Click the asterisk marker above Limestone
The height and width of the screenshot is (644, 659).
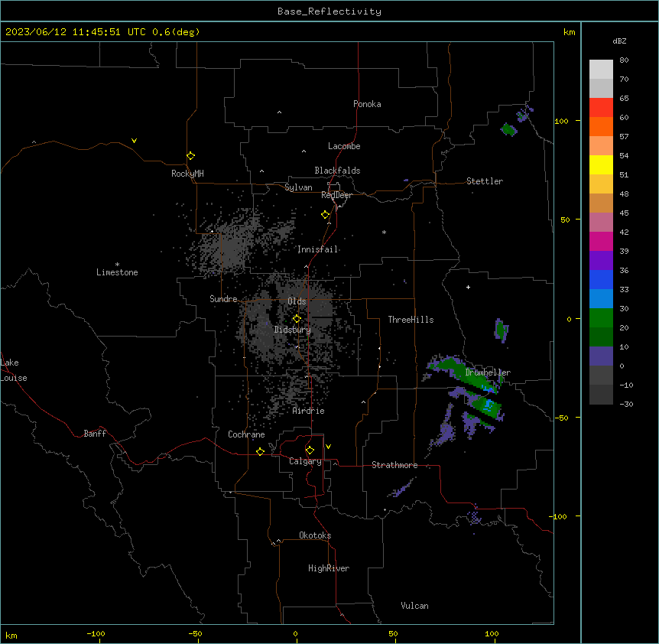coord(117,265)
